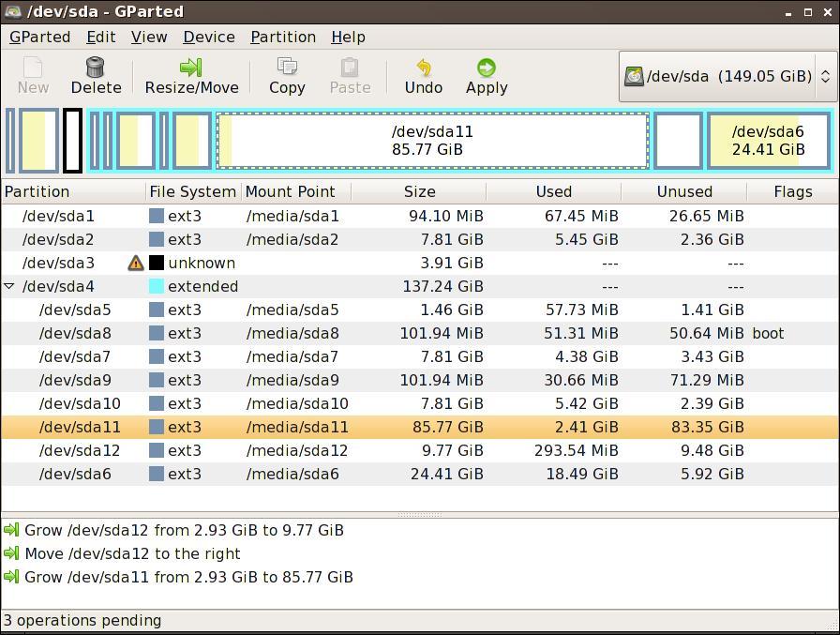Copy the selected partition
This screenshot has width=840, height=635.
(x=286, y=75)
